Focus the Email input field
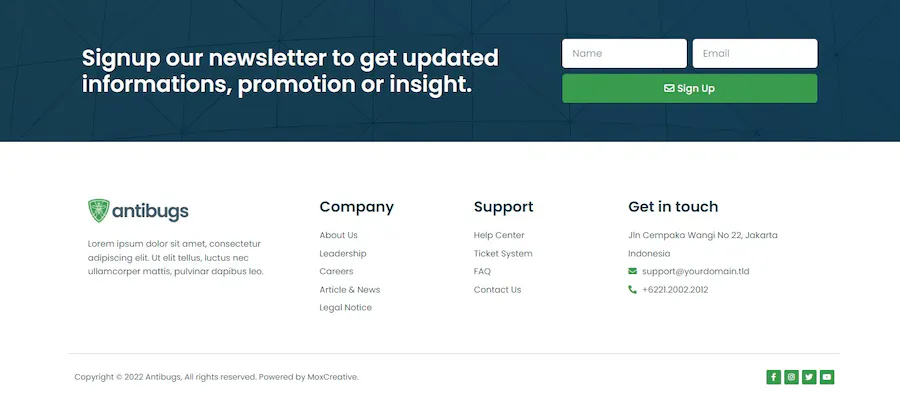Viewport: 900px width, 406px height. click(x=755, y=53)
